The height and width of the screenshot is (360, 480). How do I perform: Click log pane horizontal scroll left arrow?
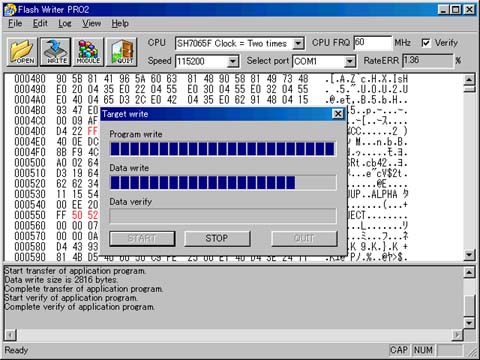(10, 335)
